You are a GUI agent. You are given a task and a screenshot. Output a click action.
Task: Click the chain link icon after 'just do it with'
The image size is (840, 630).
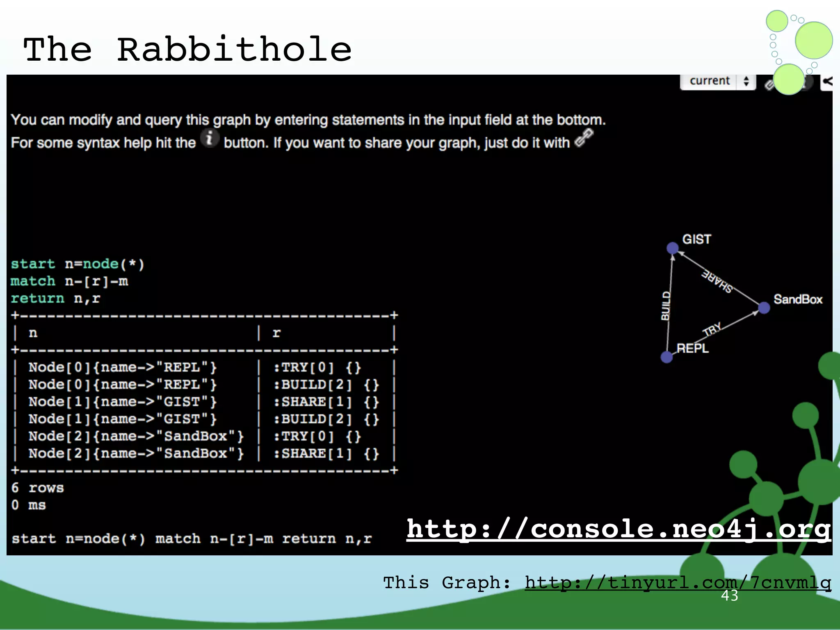pyautogui.click(x=584, y=138)
